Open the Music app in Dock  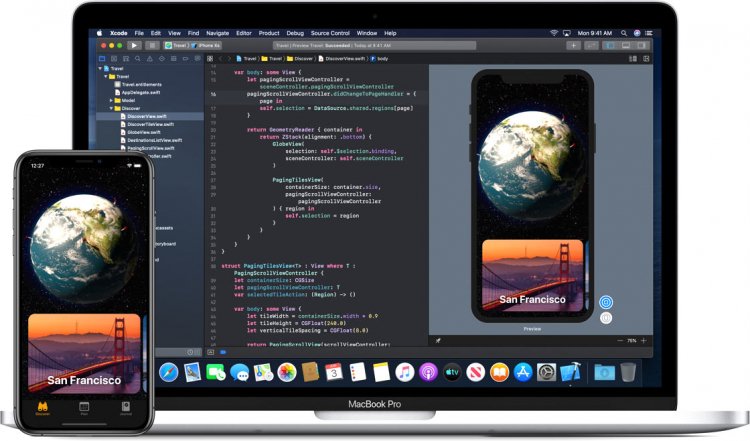point(405,372)
